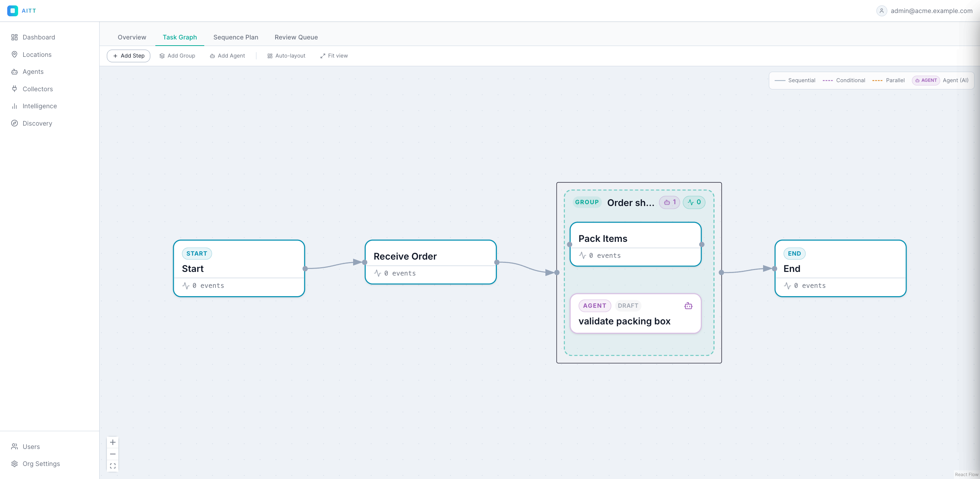This screenshot has height=479, width=980.
Task: Open the Sequence Plan tab
Action: 235,37
